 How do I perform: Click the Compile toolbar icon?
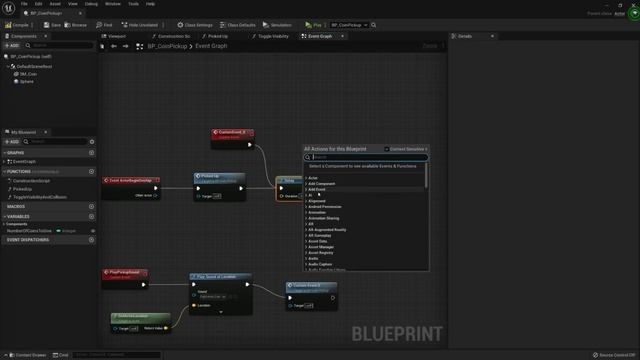[x=8, y=25]
